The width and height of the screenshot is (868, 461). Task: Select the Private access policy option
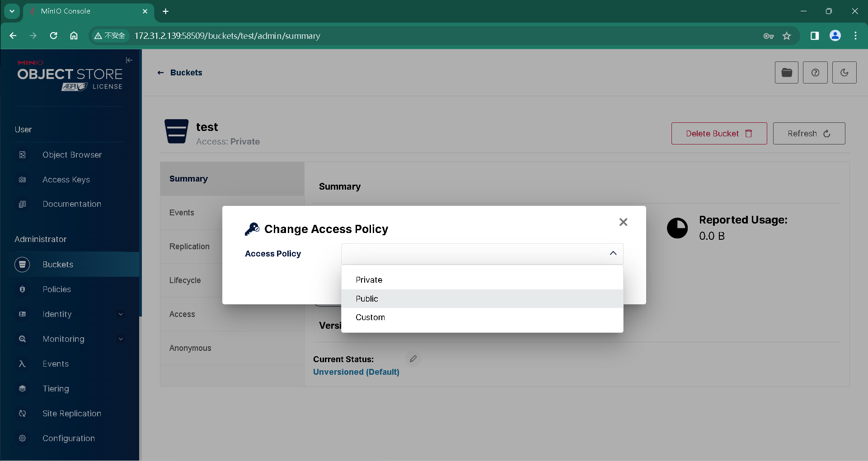(369, 280)
